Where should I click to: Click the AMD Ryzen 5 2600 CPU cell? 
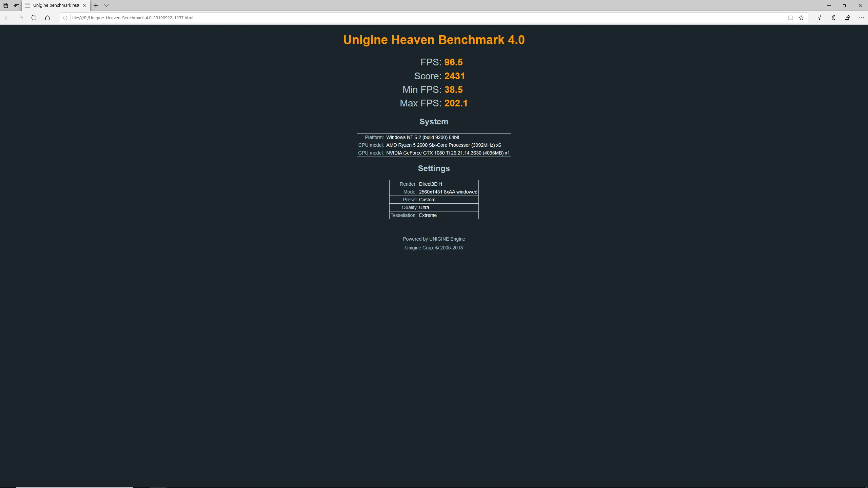coord(448,145)
